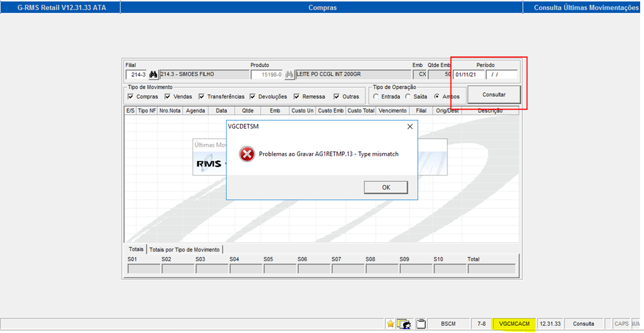Click version 12.31.33 in status bar
644x333 pixels.
click(550, 323)
